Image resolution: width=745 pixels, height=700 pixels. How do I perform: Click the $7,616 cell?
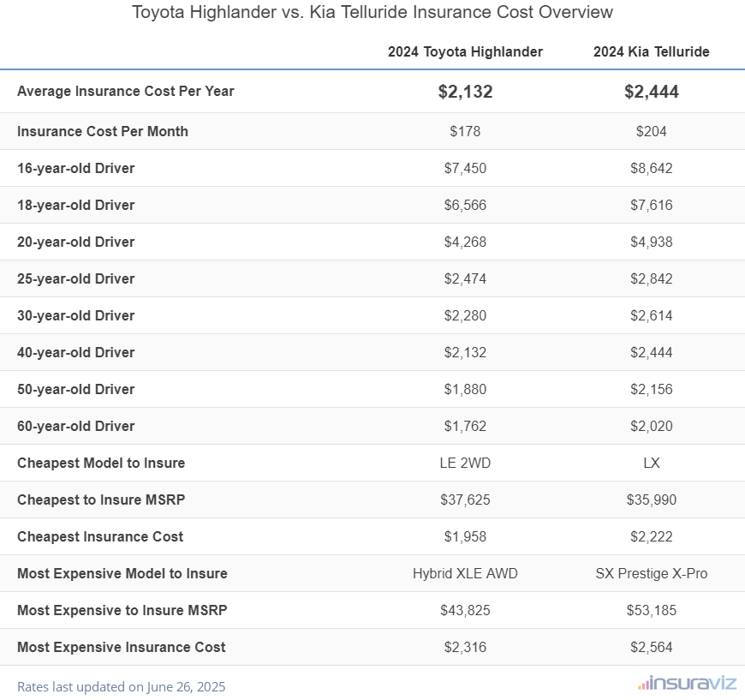click(x=652, y=205)
